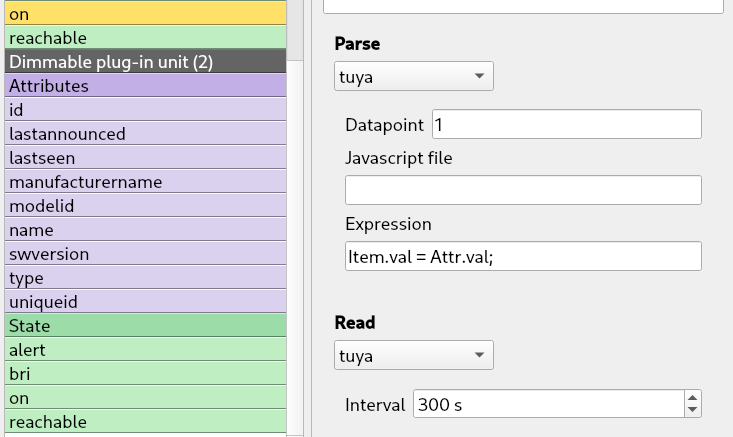Click the Interval 300 s field
This screenshot has height=437, width=733.
pos(549,404)
